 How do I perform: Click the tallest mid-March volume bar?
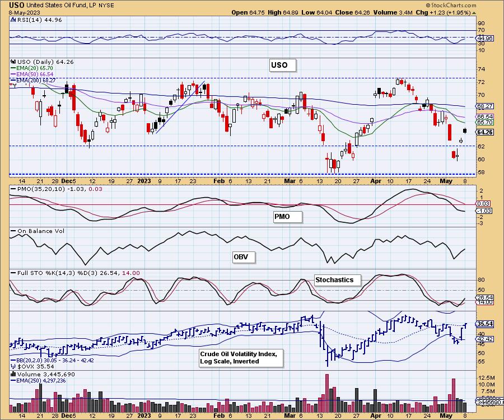327,393
